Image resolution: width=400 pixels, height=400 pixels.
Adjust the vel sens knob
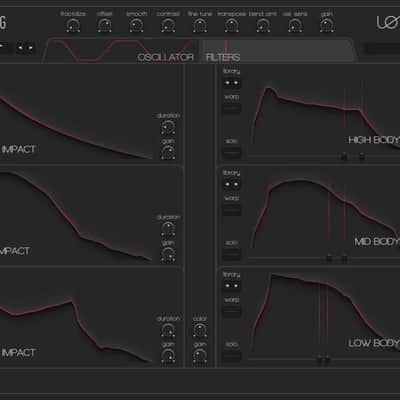pyautogui.click(x=295, y=25)
